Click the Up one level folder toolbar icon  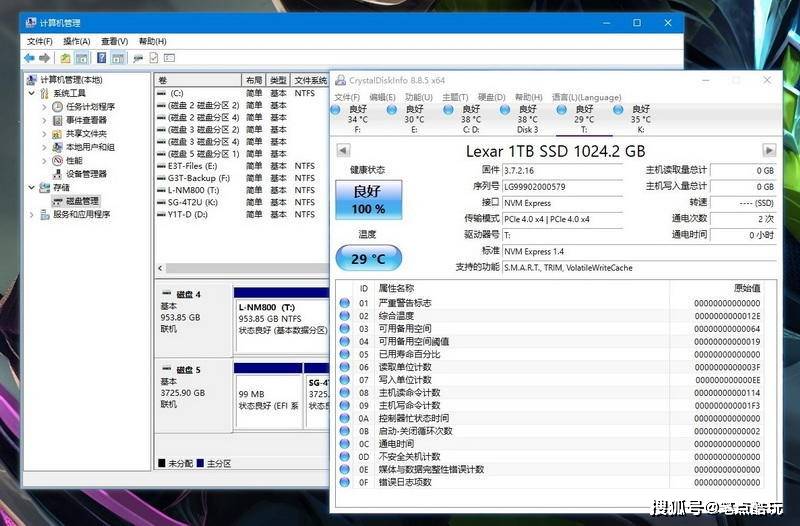pos(65,58)
